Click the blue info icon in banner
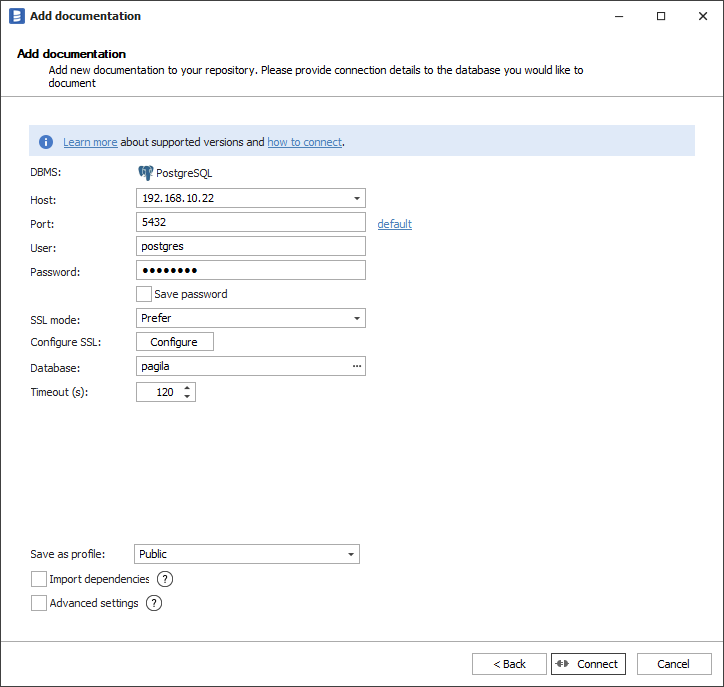This screenshot has height=687, width=724. 46,142
